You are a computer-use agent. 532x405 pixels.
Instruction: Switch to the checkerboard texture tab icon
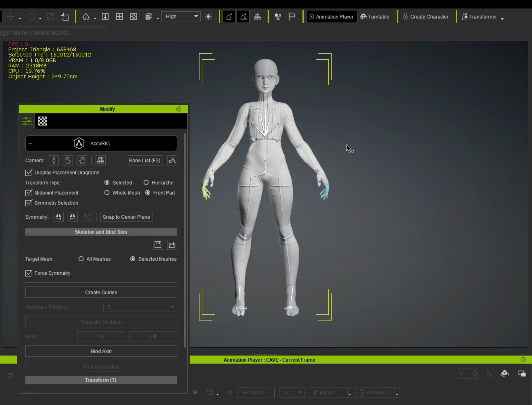pyautogui.click(x=43, y=121)
